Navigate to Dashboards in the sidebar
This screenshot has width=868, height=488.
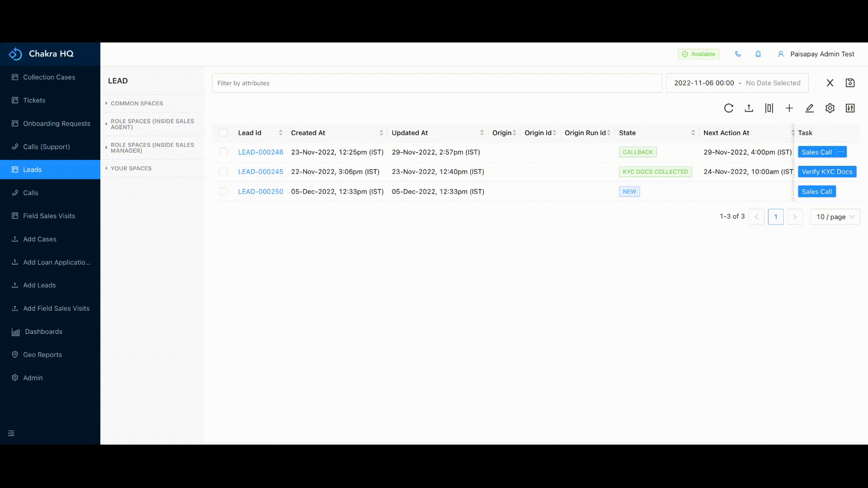[43, 331]
